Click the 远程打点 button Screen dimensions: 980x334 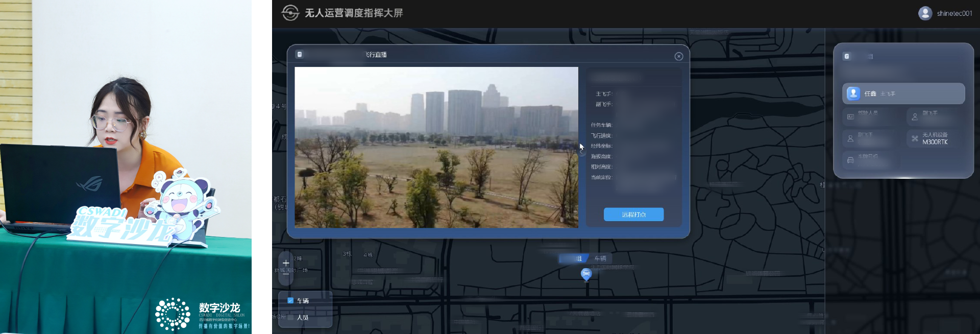(x=633, y=214)
